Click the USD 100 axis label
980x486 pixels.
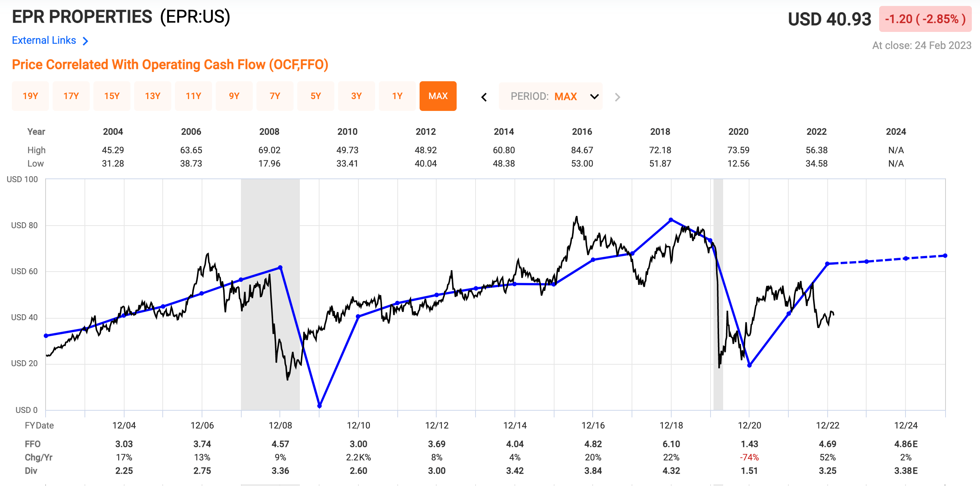(x=23, y=180)
